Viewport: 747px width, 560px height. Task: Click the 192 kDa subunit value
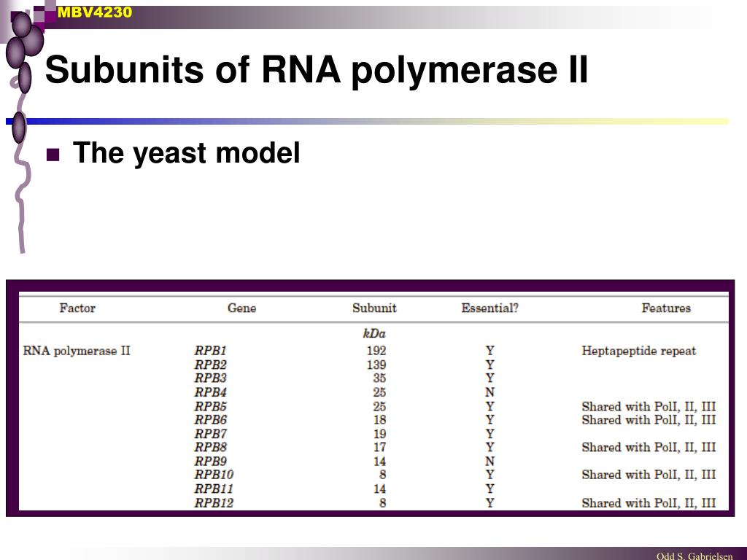376,351
